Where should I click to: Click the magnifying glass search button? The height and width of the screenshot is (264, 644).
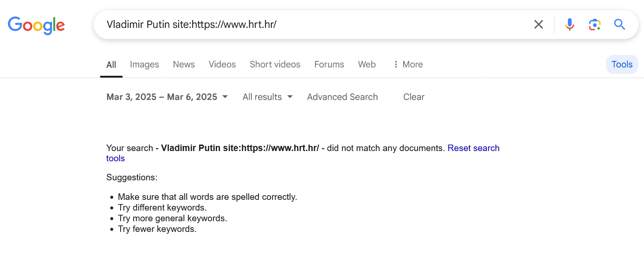[x=619, y=25]
